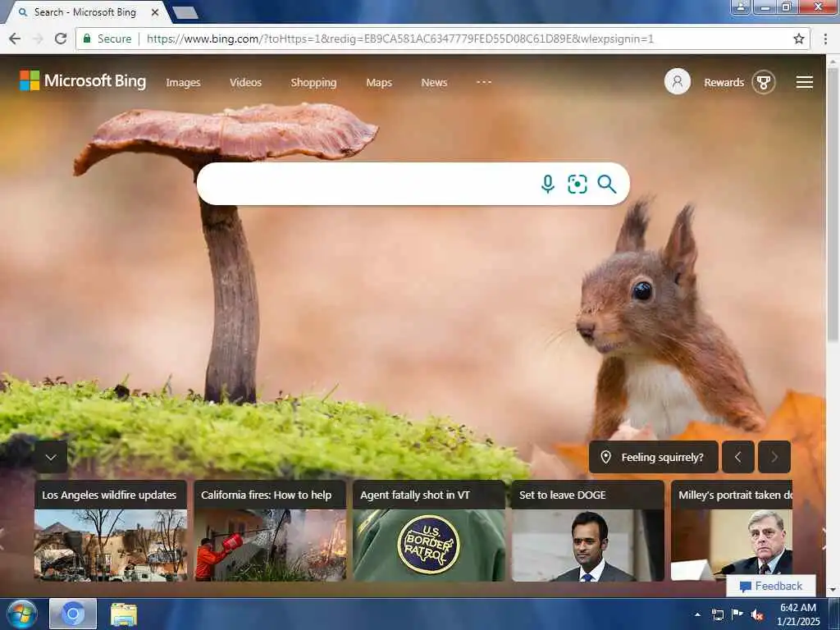Click the vertical page scrollbar thumb

(833, 203)
